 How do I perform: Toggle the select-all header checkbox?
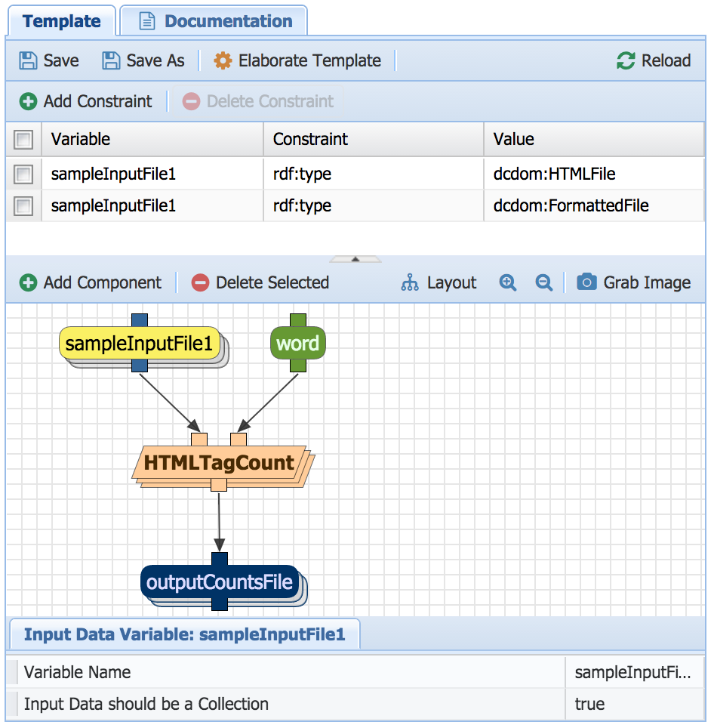click(23, 140)
